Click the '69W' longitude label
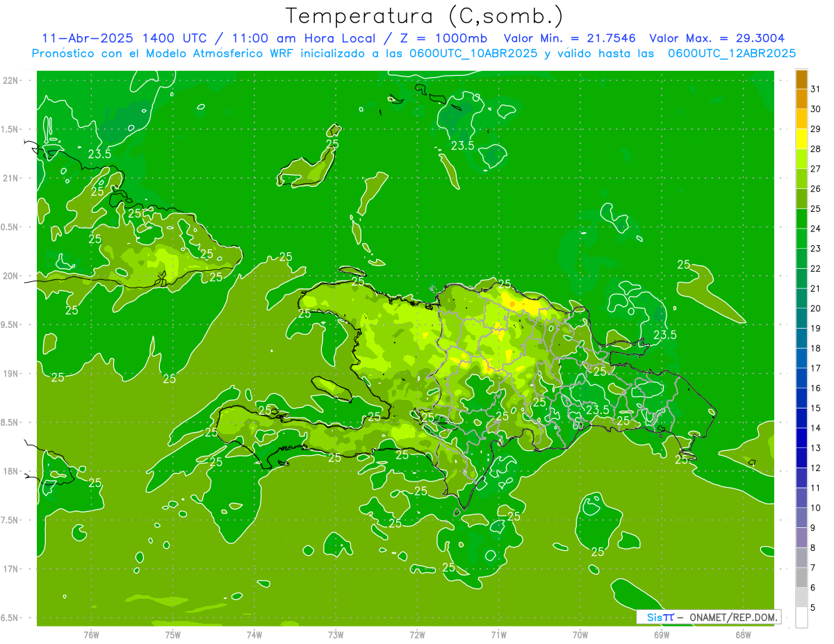834x644 pixels. coord(662,635)
